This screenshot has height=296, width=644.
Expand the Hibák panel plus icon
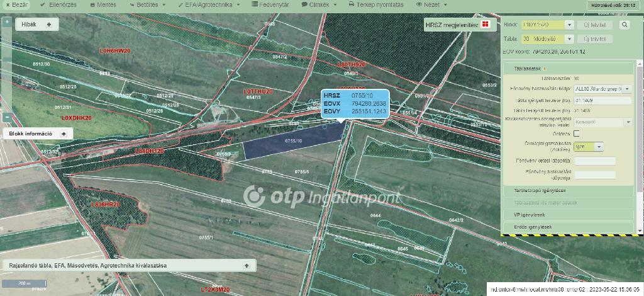[x=48, y=24]
